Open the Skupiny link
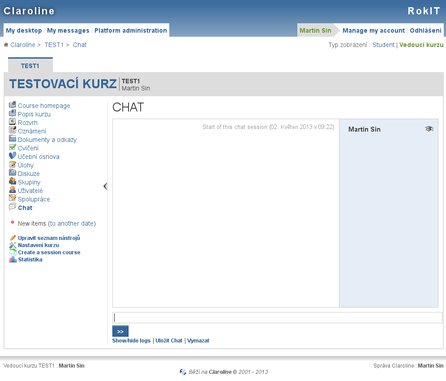446x381 pixels. click(x=29, y=182)
